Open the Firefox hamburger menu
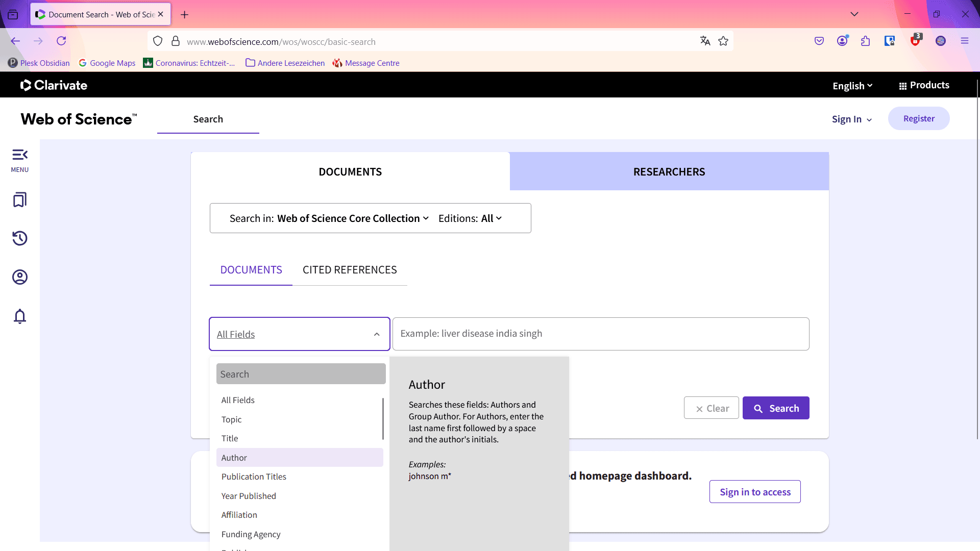This screenshot has width=980, height=551. click(x=965, y=41)
